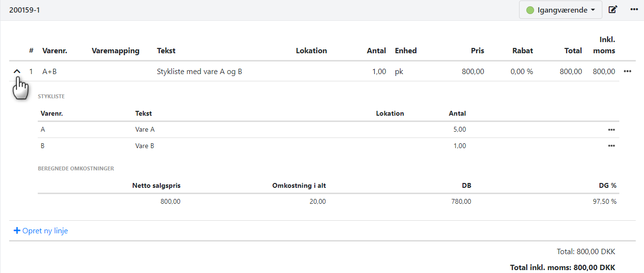
Task: Click the Rabat value 0,00 %
Action: 521,72
